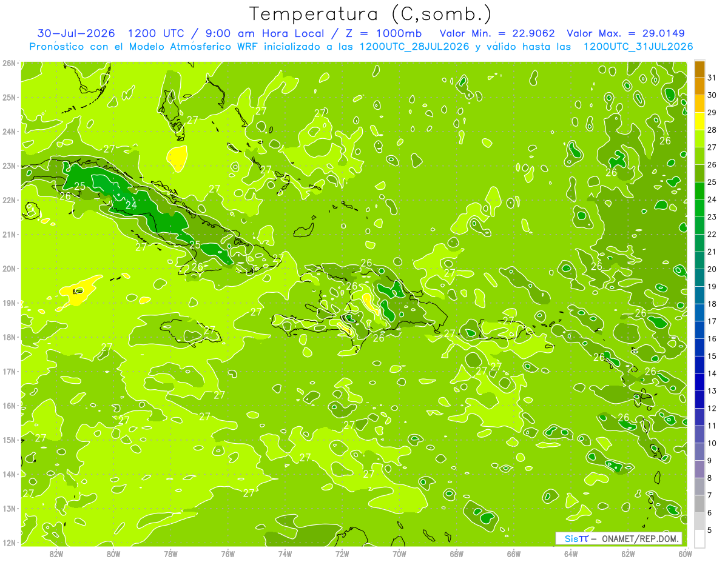Click the longitude label "80W"
The width and height of the screenshot is (728, 562).
113,554
